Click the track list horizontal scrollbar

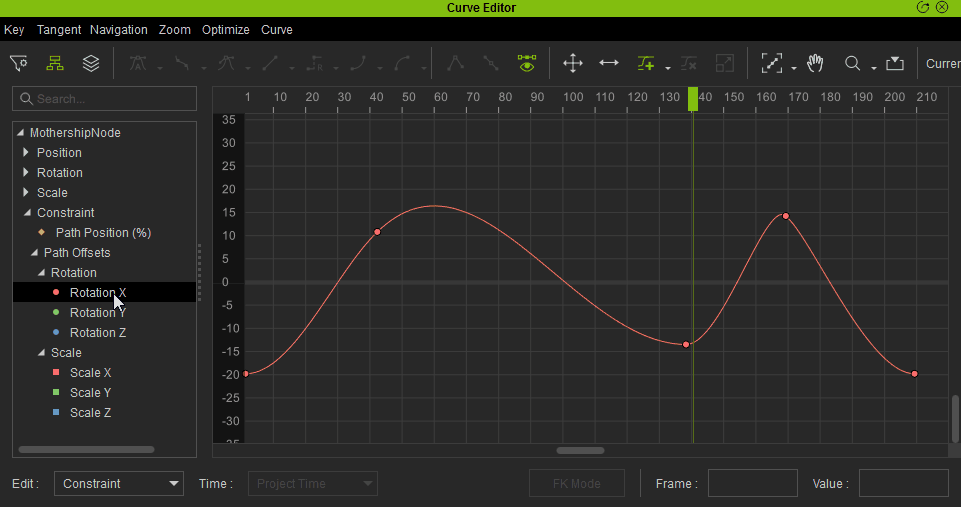pyautogui.click(x=86, y=449)
